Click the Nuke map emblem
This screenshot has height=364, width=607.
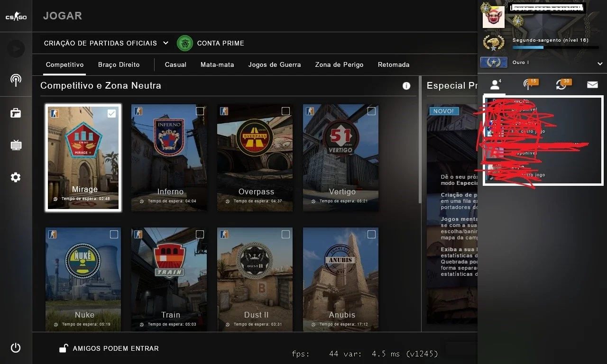(83, 260)
